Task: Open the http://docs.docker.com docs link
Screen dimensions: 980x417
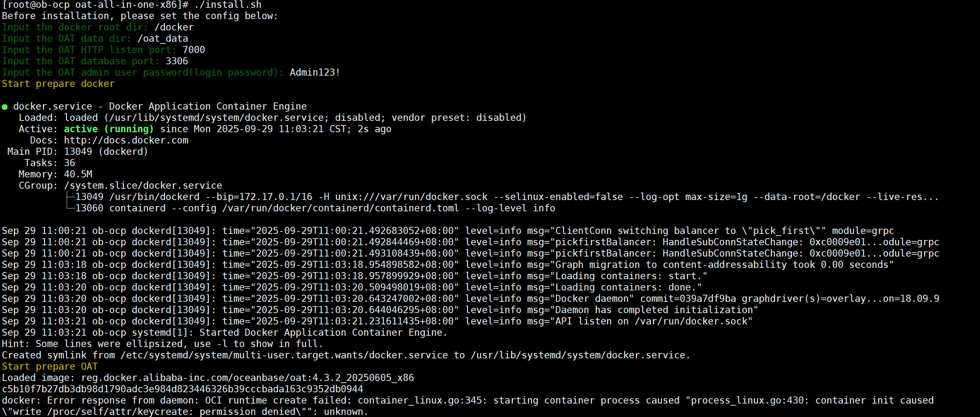Action: tap(126, 141)
